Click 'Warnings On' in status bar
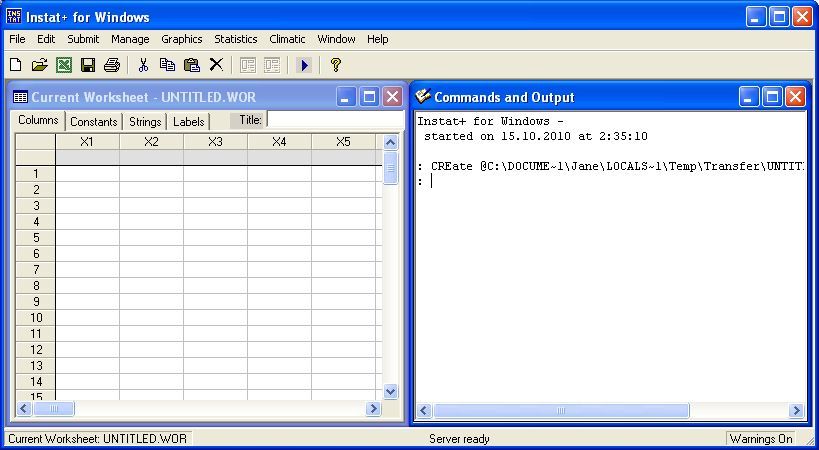The height and width of the screenshot is (450, 819). tap(760, 439)
